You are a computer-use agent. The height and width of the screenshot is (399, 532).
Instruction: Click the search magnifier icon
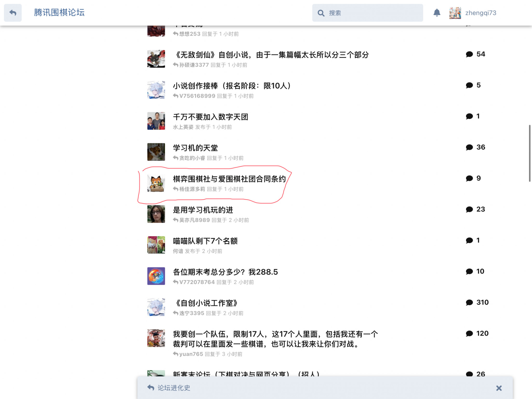pyautogui.click(x=321, y=13)
